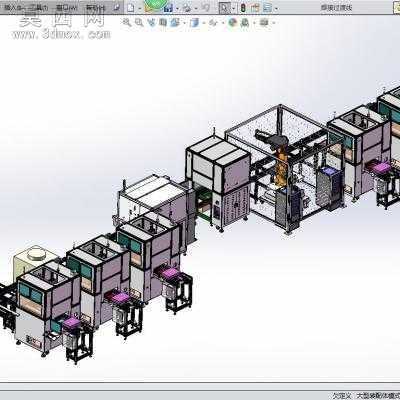
Task: Open the Apply Scene icon
Action: 245,22
